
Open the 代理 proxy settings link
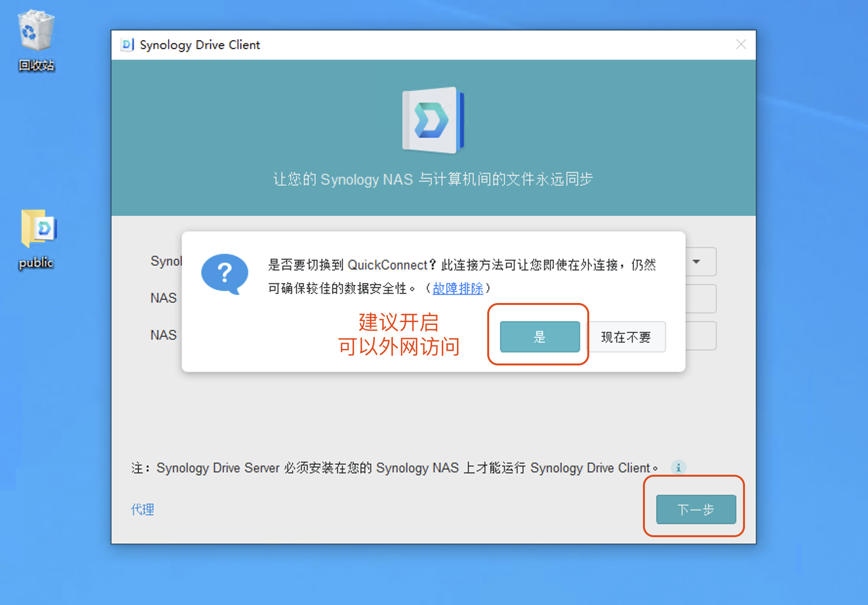(x=143, y=509)
